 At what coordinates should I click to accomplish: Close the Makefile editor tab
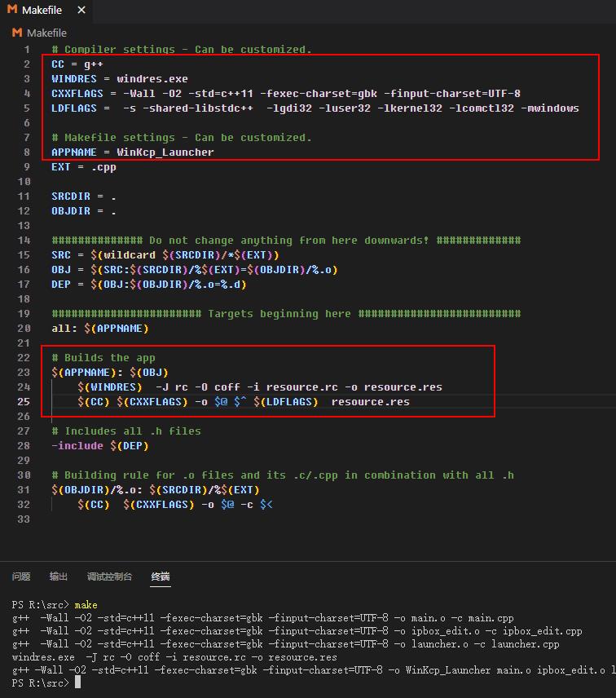[x=81, y=10]
